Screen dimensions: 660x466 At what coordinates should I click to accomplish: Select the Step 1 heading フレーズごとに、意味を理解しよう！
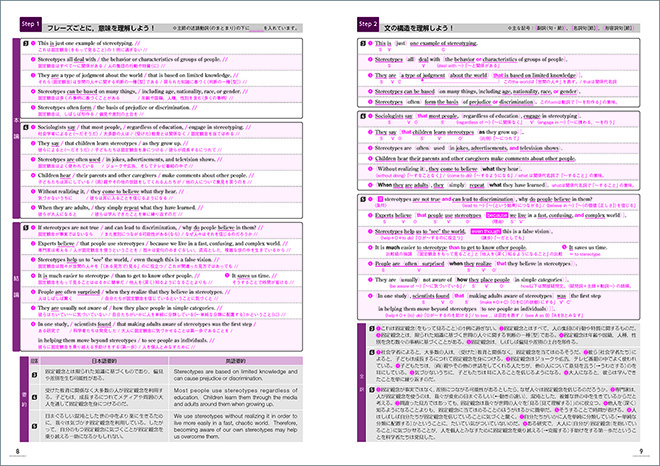pos(101,28)
